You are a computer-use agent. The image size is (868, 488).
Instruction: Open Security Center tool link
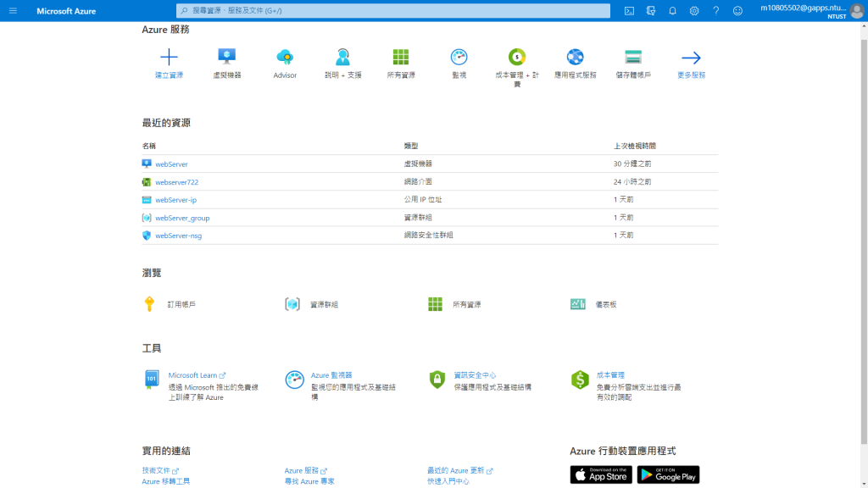[x=475, y=375]
